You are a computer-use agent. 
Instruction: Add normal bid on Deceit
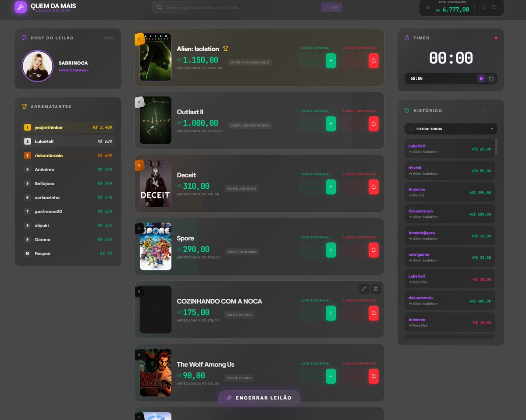tap(331, 187)
